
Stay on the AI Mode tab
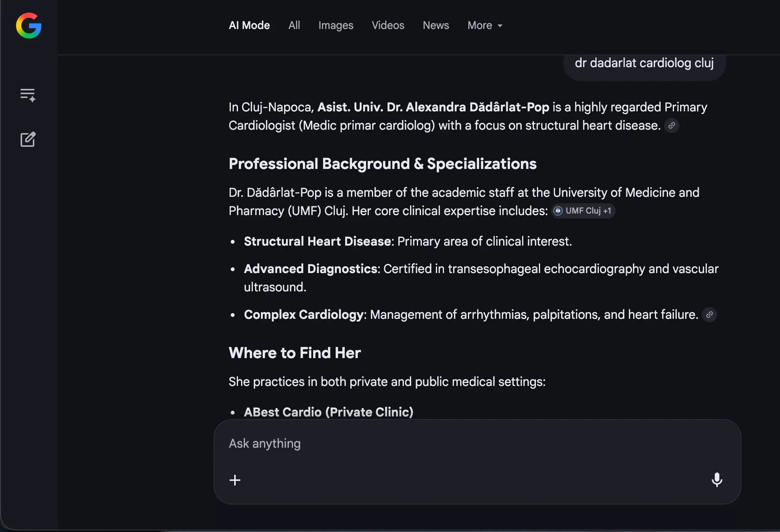(x=249, y=25)
